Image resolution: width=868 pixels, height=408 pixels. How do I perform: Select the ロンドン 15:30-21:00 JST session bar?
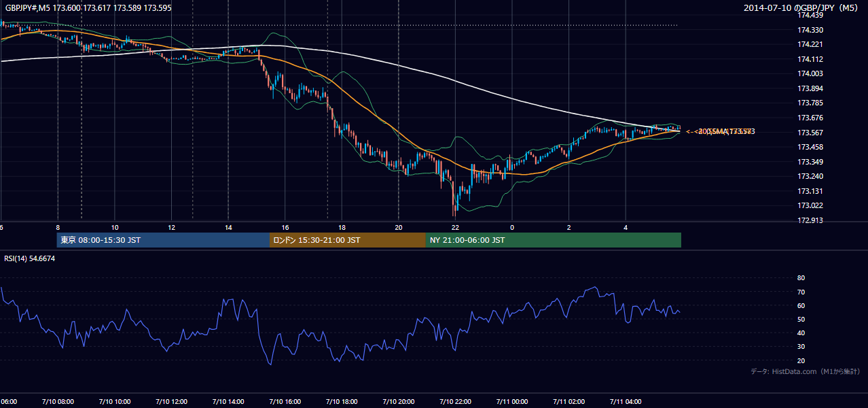(348, 240)
